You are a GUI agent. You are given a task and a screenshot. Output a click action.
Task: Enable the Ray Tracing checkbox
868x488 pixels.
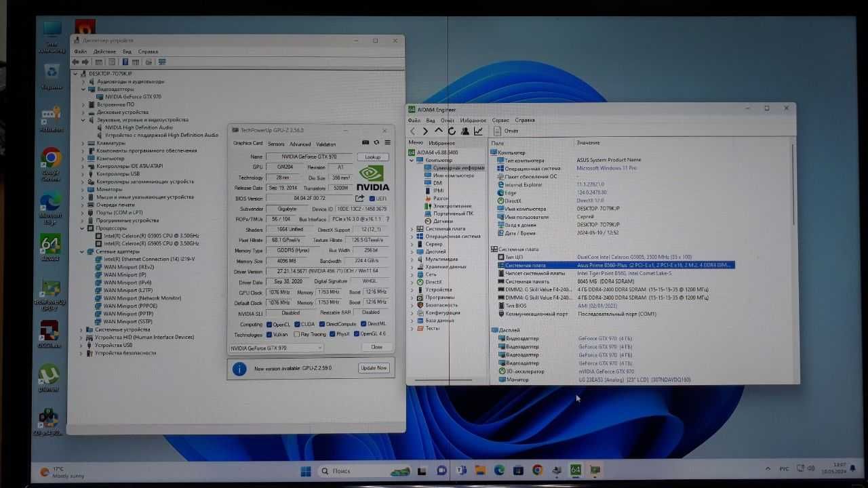point(296,334)
